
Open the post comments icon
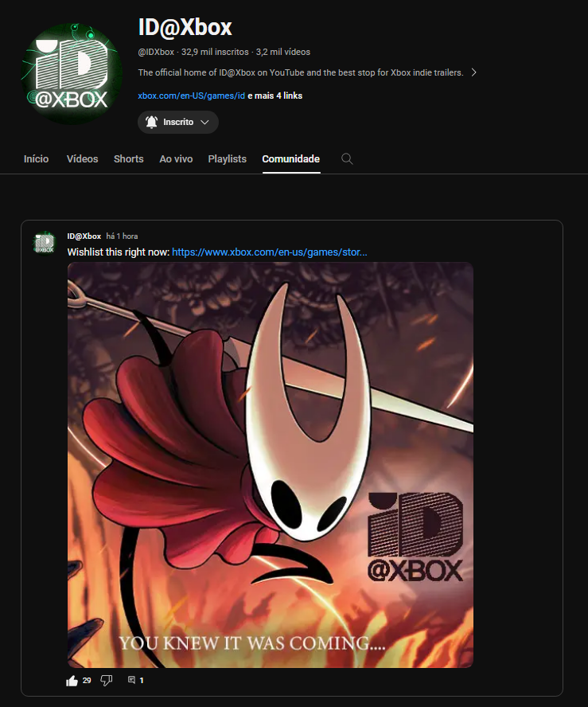point(131,680)
